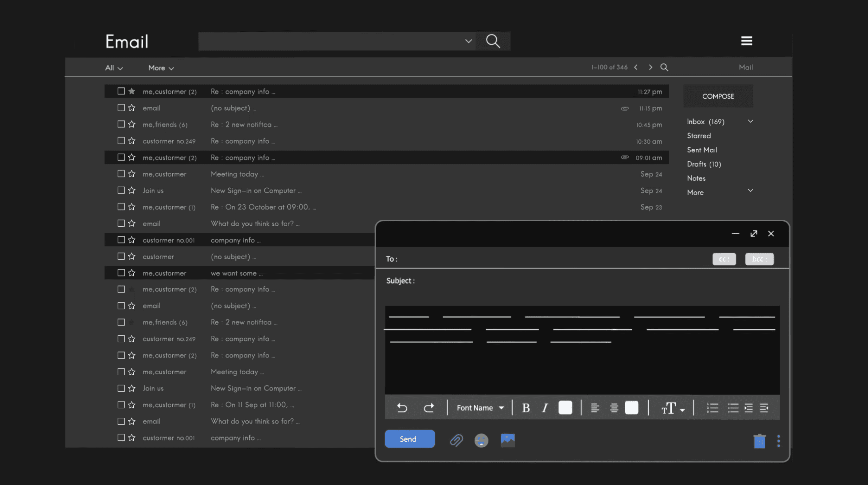Click the first white color swatch in toolbar
Viewport: 868px width, 485px height.
pyautogui.click(x=565, y=407)
